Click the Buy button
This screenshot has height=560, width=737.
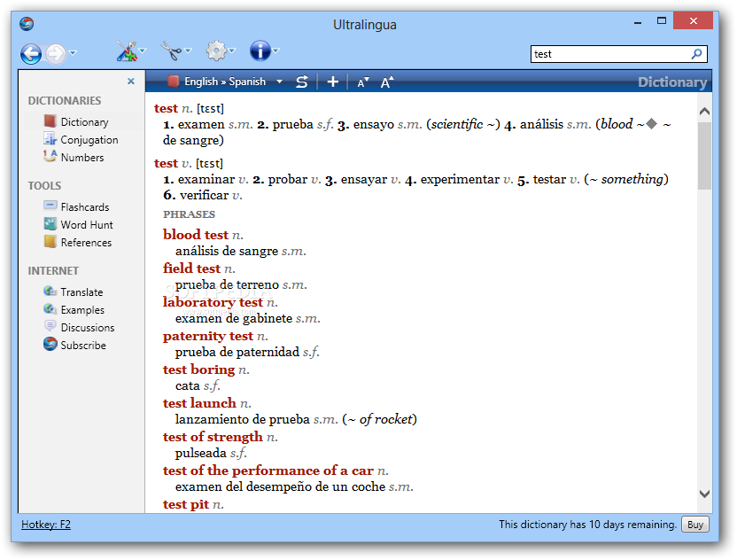pyautogui.click(x=695, y=525)
